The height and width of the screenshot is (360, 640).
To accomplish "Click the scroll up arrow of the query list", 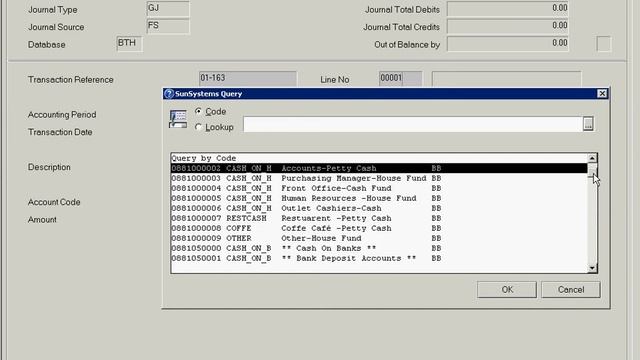I will pos(592,158).
